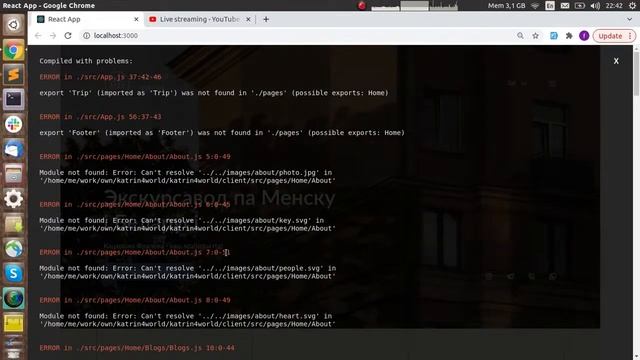This screenshot has width=640, height=360.
Task: Open System Settings gear in dock
Action: click(13, 199)
